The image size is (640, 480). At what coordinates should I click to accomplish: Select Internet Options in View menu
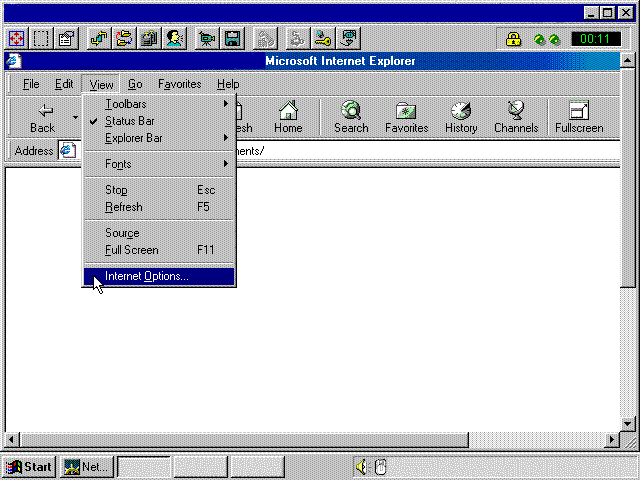tap(159, 276)
